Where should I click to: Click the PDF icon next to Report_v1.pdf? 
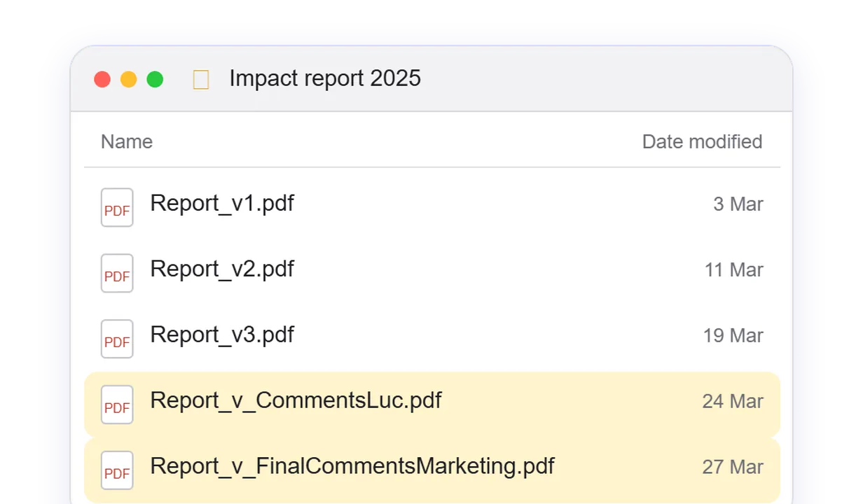pos(117,207)
